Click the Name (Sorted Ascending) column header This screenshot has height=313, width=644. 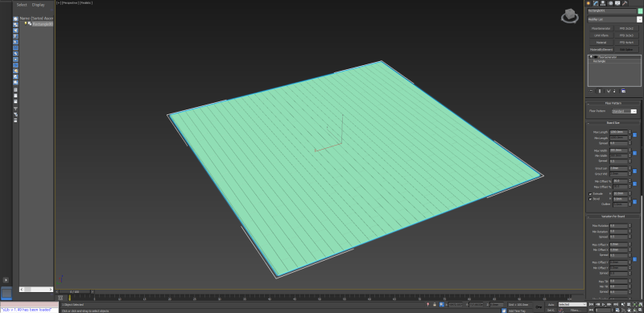pos(36,19)
